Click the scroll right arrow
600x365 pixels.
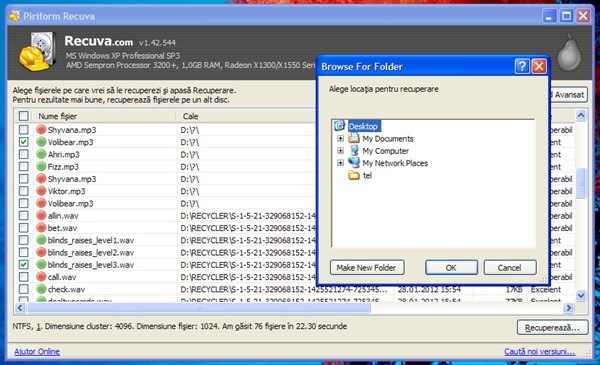(569, 308)
